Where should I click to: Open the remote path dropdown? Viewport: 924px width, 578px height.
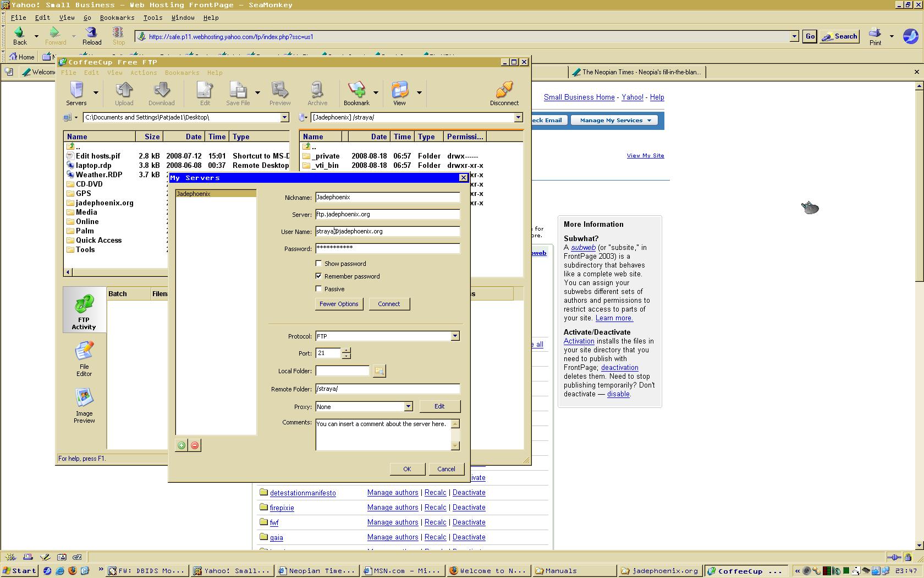tap(518, 117)
